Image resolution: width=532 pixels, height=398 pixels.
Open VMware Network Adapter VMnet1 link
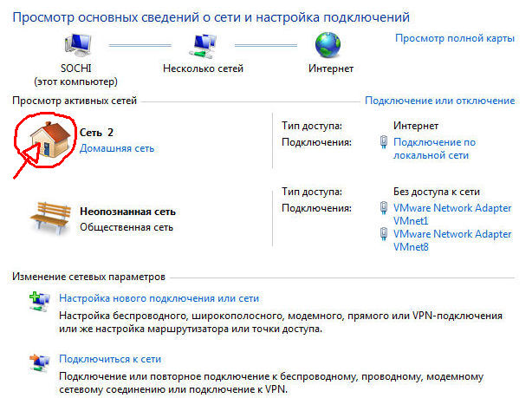pyautogui.click(x=452, y=214)
